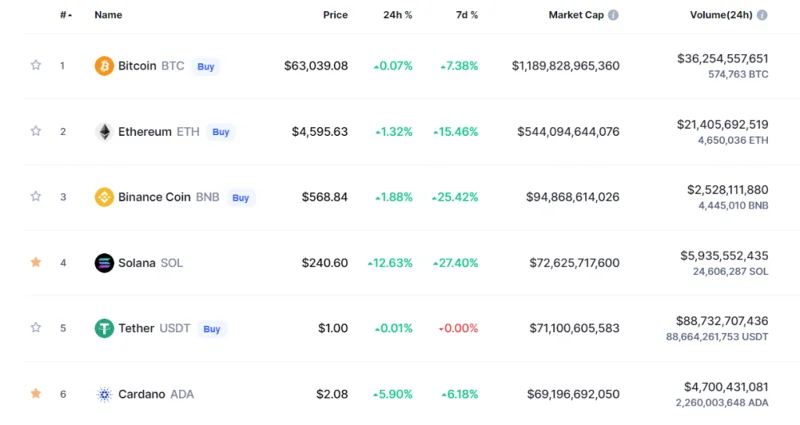Click the Cardano coin logo icon
This screenshot has height=425, width=800.
(104, 394)
